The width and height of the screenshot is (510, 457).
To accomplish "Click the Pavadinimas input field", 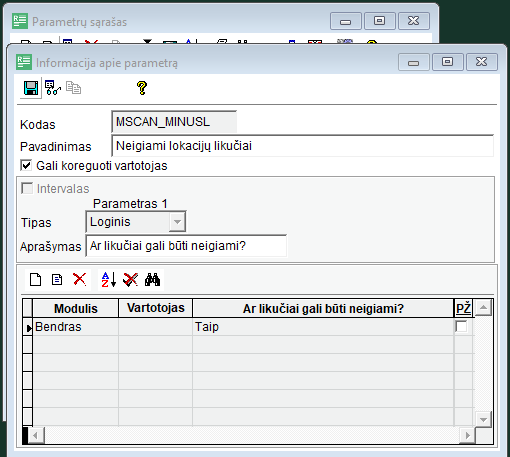I will click(x=302, y=146).
